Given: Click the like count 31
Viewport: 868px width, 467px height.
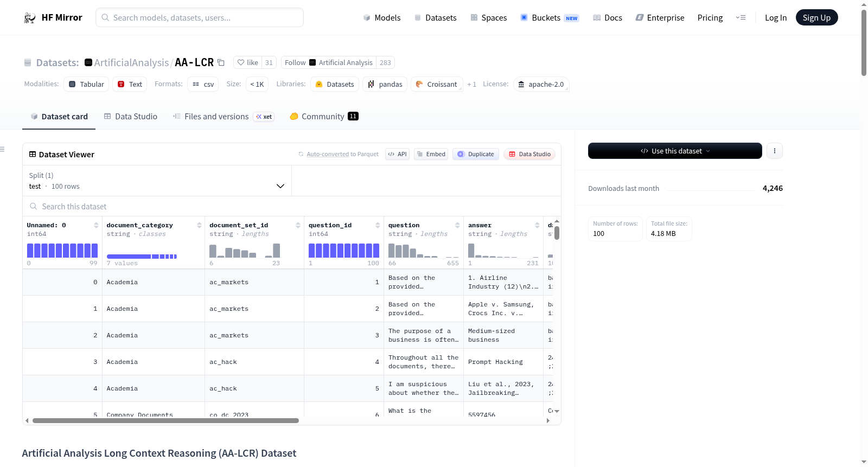Looking at the screenshot, I should (269, 62).
